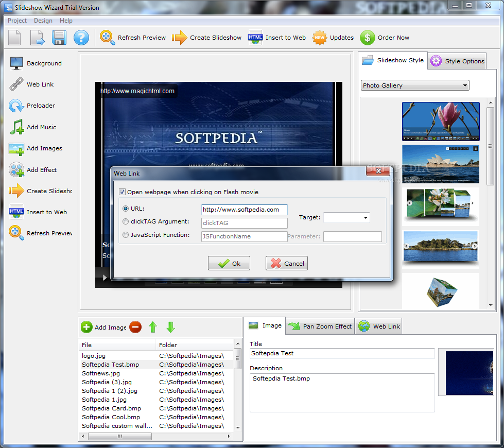This screenshot has width=504, height=448.
Task: Click file list horizontal scrollbar thumb
Action: tap(120, 437)
